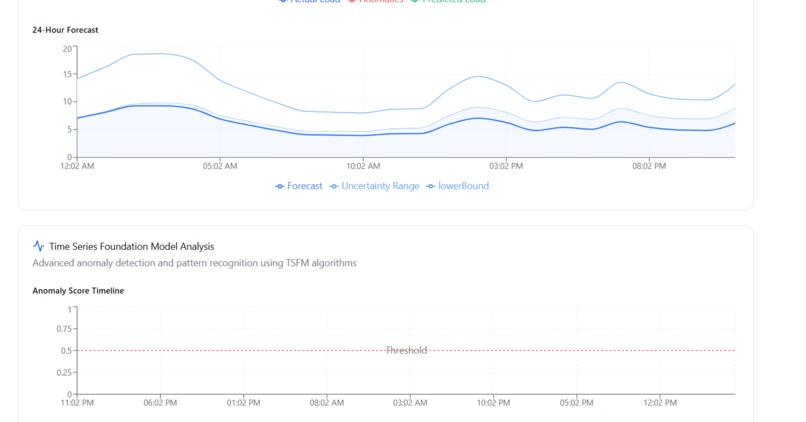
Task: Toggle the lowerBound legend entry
Action: coord(457,186)
